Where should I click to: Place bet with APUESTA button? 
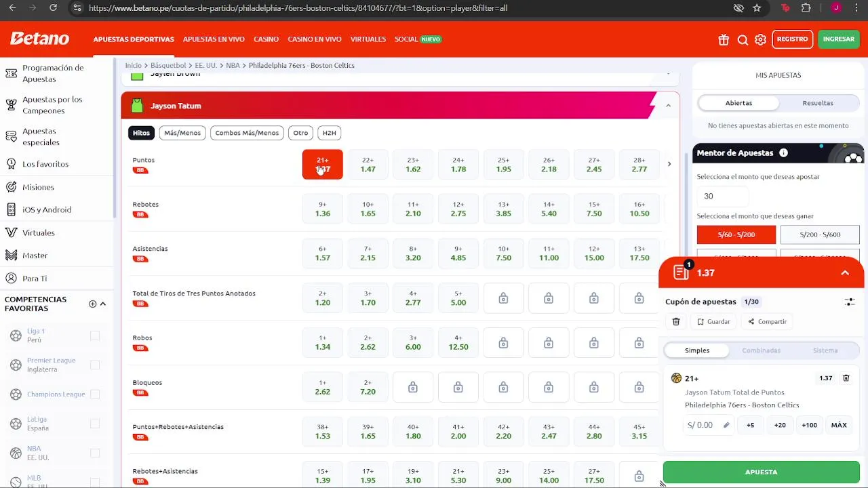[761, 472]
